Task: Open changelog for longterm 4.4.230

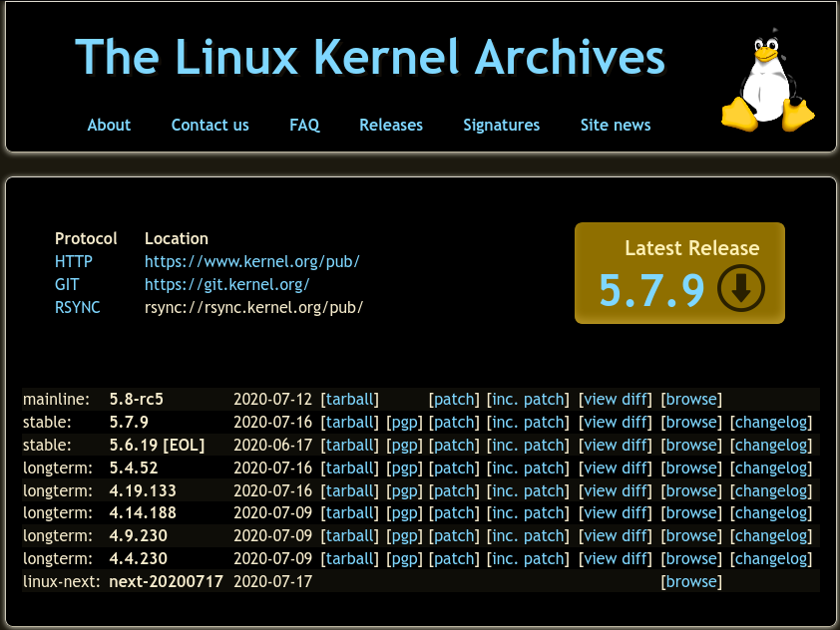Action: (x=771, y=559)
